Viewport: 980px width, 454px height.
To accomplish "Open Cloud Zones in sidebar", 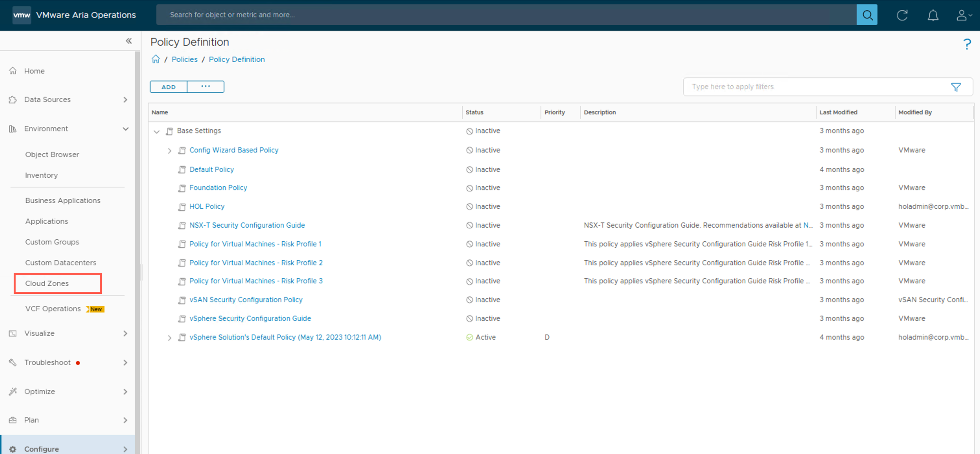I will coord(47,283).
